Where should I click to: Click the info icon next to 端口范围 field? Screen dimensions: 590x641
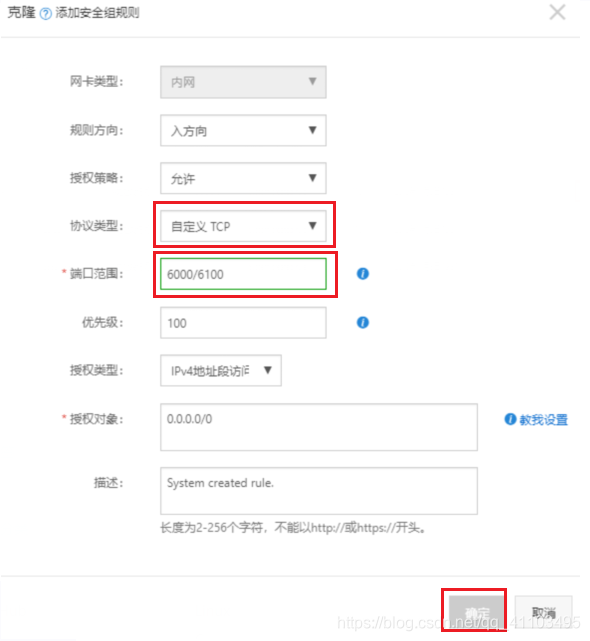click(363, 273)
